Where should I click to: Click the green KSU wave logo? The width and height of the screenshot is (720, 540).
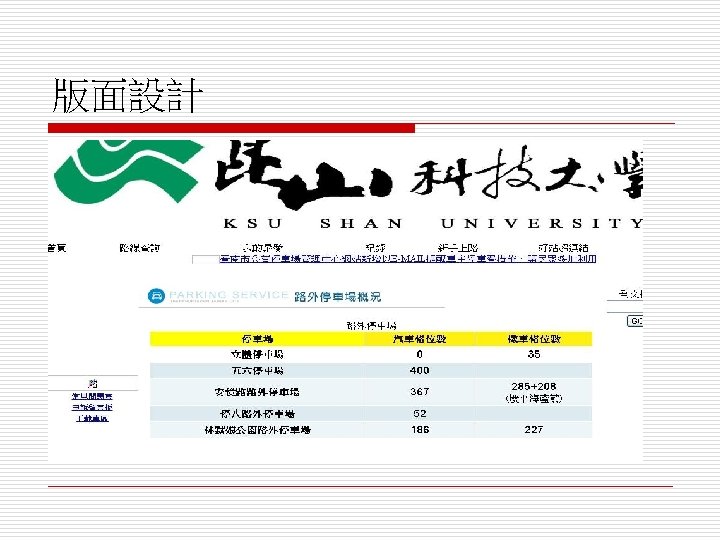pyautogui.click(x=129, y=171)
